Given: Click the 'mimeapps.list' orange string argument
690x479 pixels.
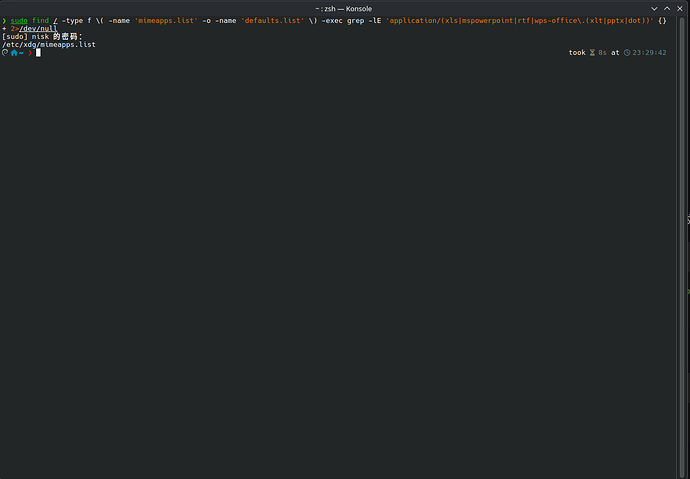Looking at the screenshot, I should pyautogui.click(x=166, y=21).
